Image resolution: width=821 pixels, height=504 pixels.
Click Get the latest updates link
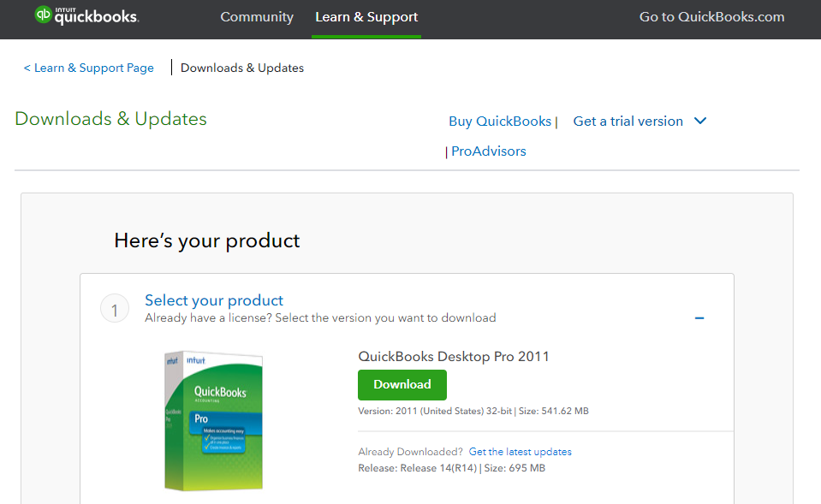(x=520, y=452)
